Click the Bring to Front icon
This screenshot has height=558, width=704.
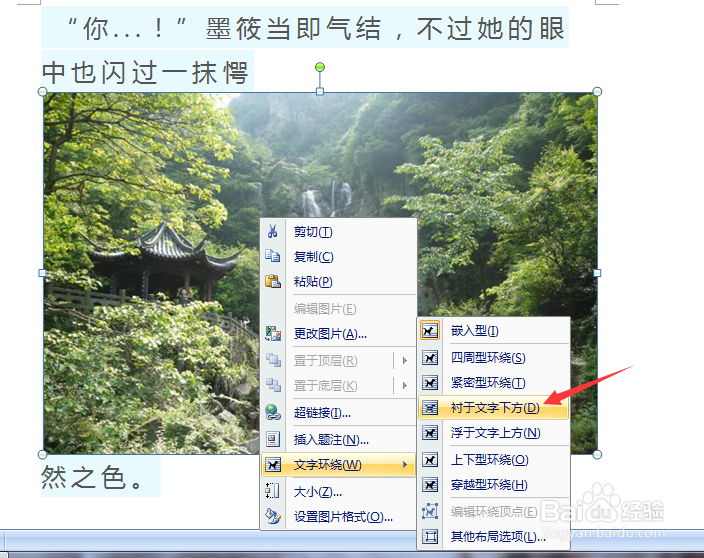click(273, 360)
